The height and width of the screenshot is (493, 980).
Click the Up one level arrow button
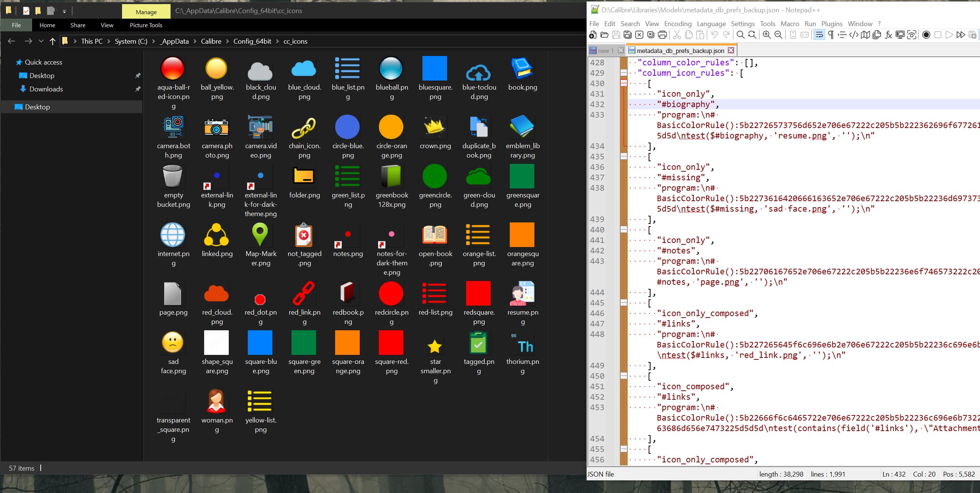(53, 41)
